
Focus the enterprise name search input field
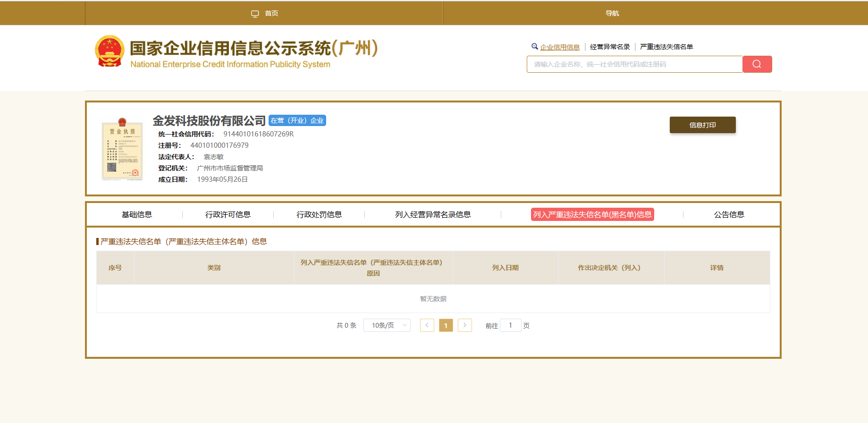(635, 64)
